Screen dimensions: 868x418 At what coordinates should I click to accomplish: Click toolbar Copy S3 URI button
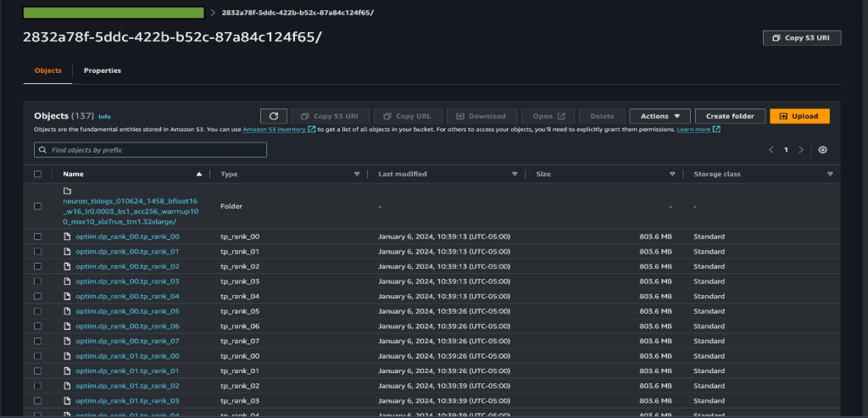click(330, 116)
